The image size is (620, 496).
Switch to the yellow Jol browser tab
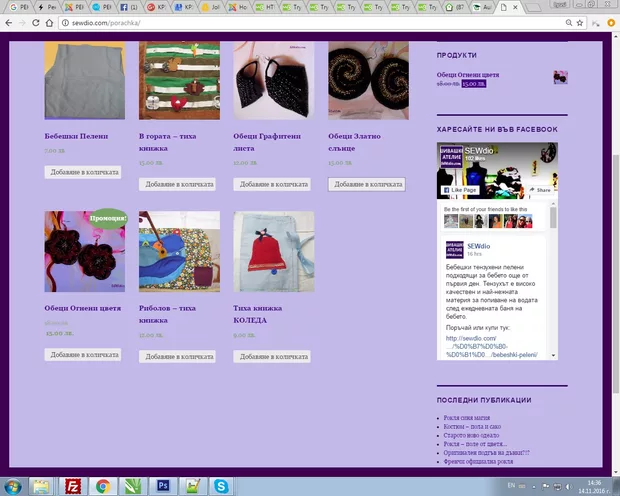click(211, 7)
